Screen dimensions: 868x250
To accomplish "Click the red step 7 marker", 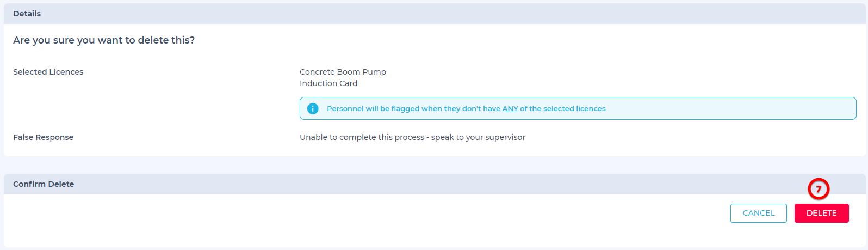I will [x=819, y=189].
